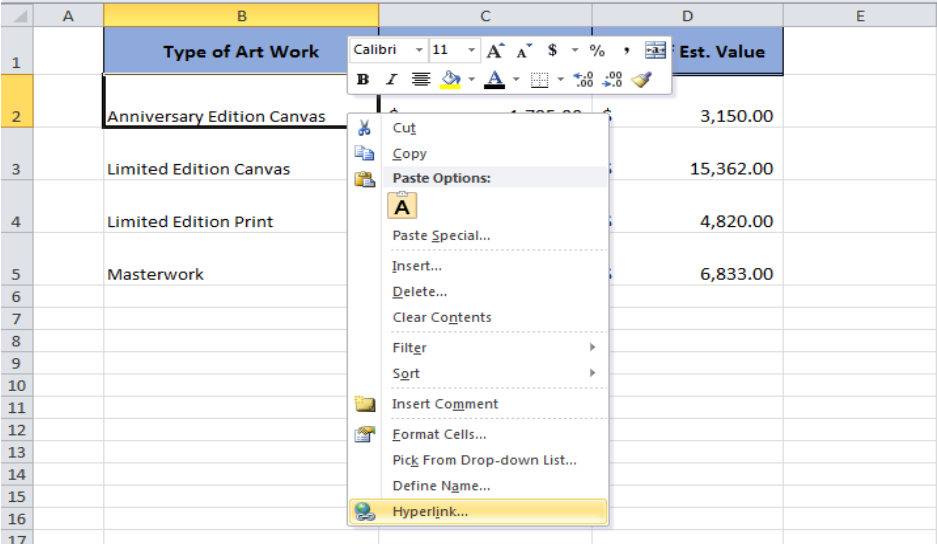The height and width of the screenshot is (544, 937).
Task: Select column A header
Action: pyautogui.click(x=68, y=16)
